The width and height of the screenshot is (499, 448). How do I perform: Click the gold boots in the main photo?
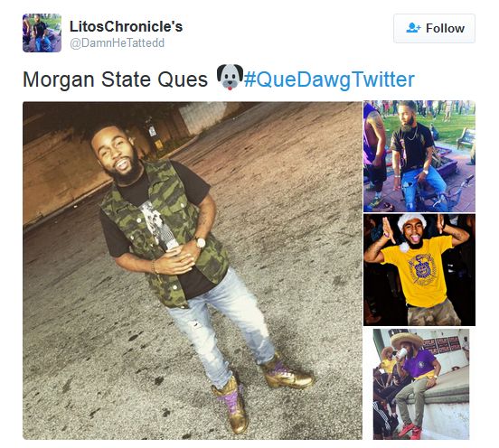(263, 393)
